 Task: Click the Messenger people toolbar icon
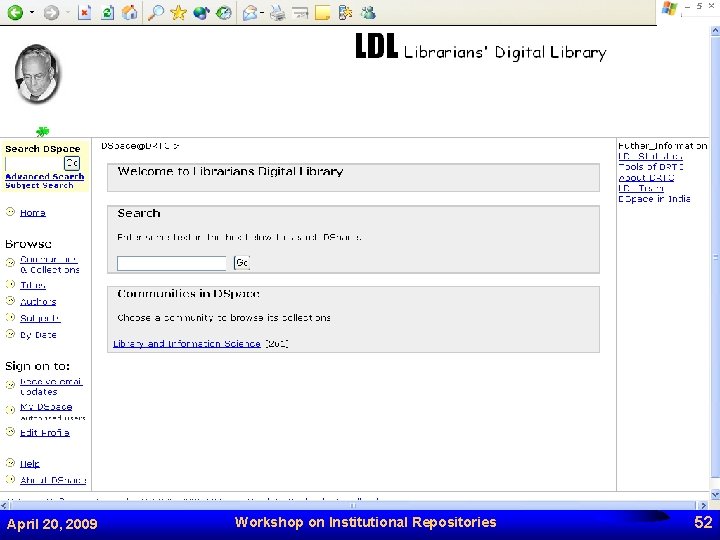(x=368, y=13)
